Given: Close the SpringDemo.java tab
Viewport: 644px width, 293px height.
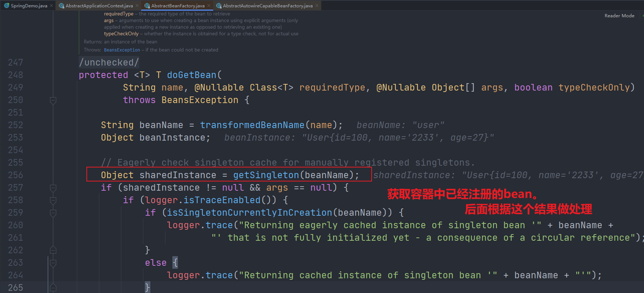Looking at the screenshot, I should (51, 6).
